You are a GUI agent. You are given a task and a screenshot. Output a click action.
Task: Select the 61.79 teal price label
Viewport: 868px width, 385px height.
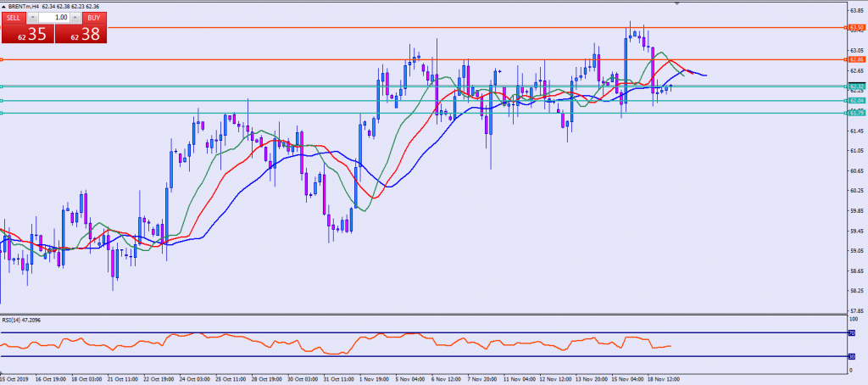coord(854,113)
